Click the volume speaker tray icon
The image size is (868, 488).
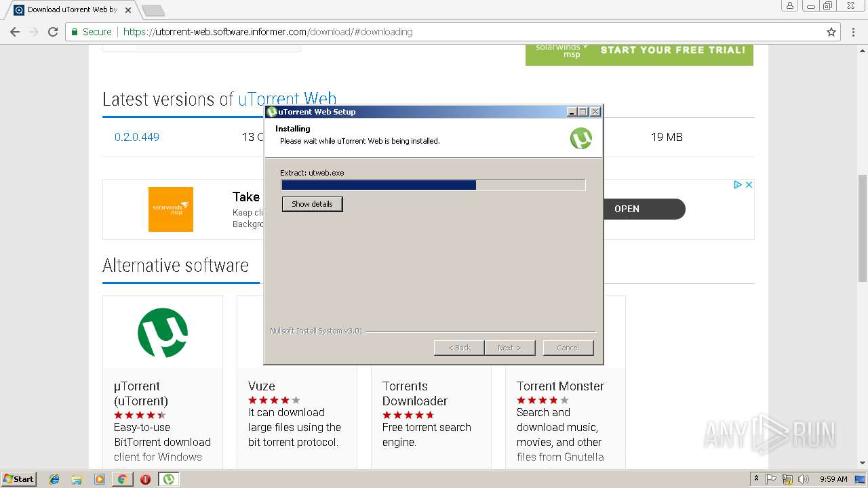click(803, 479)
